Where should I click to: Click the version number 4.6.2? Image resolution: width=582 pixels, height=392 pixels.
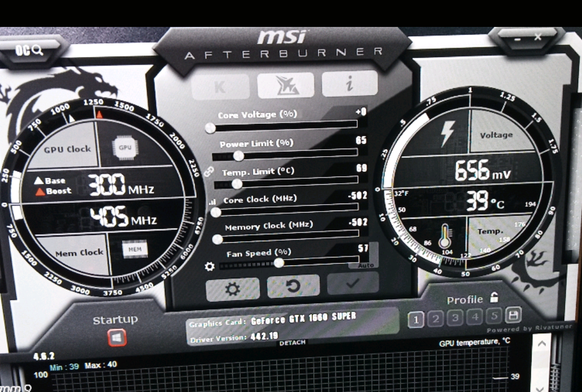click(44, 356)
